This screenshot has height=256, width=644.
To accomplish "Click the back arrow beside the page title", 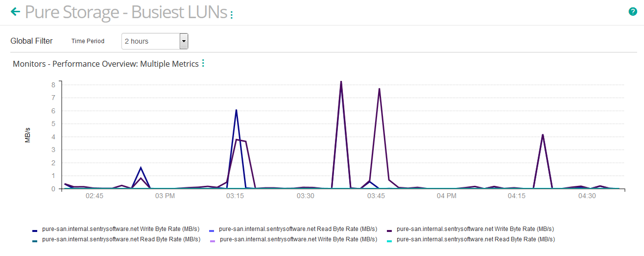I will click(x=16, y=11).
